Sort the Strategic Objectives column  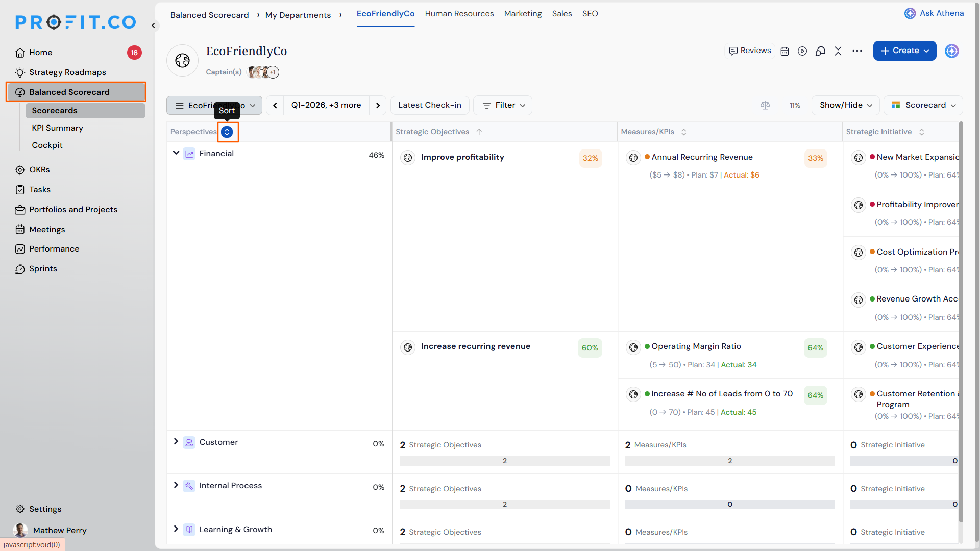tap(479, 132)
